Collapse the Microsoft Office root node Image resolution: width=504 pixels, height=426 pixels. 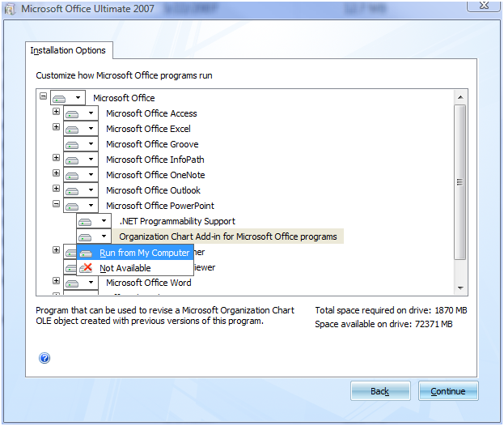[44, 96]
